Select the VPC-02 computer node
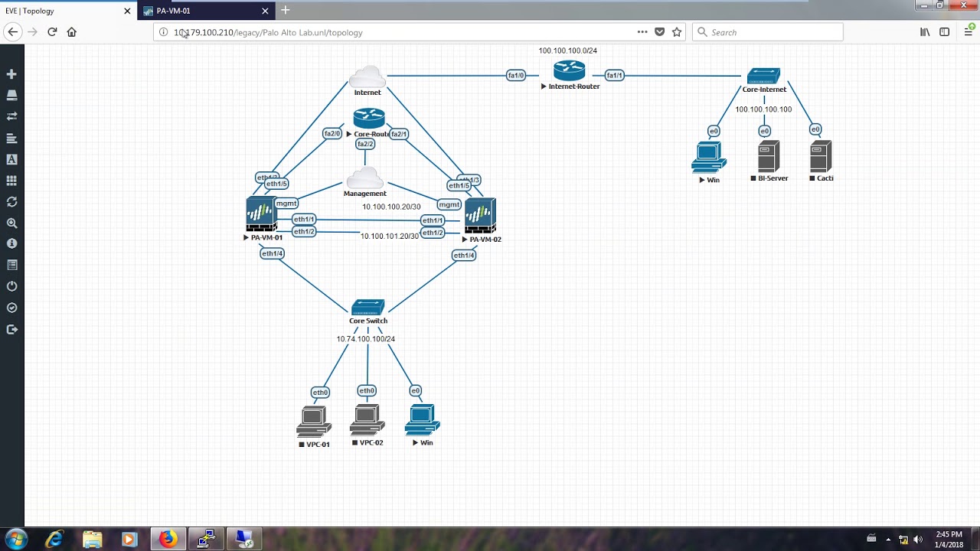 pyautogui.click(x=367, y=421)
